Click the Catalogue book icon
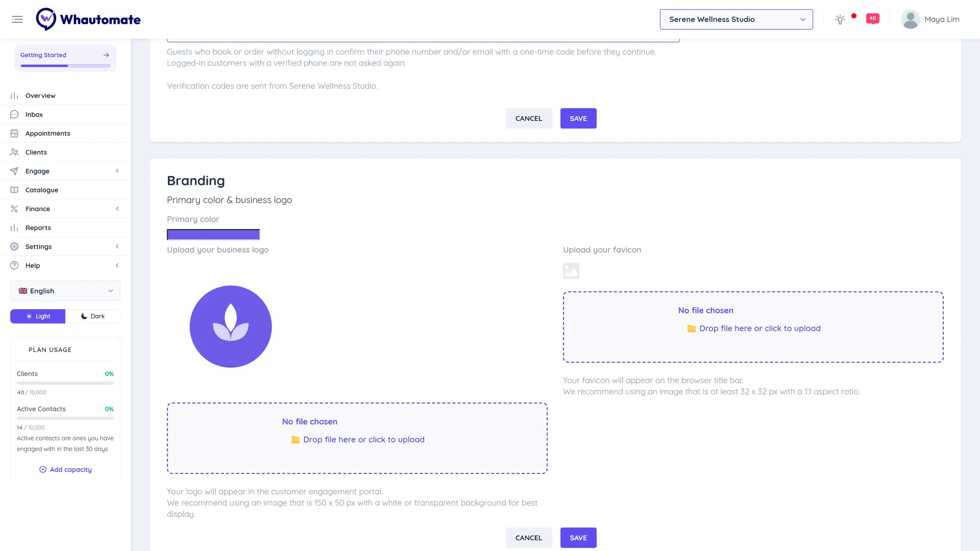Viewport: 980px width, 551px height. (14, 190)
